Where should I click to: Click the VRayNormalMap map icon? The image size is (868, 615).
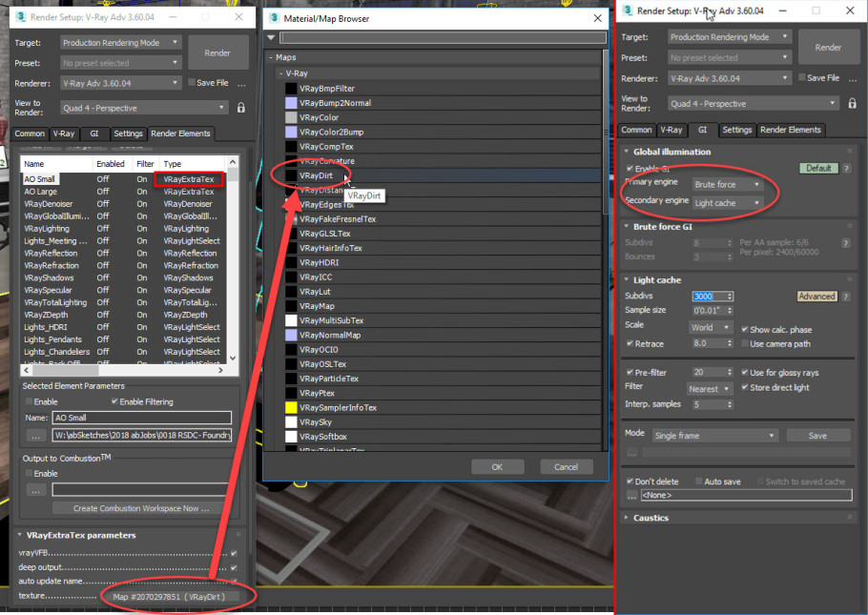(291, 335)
